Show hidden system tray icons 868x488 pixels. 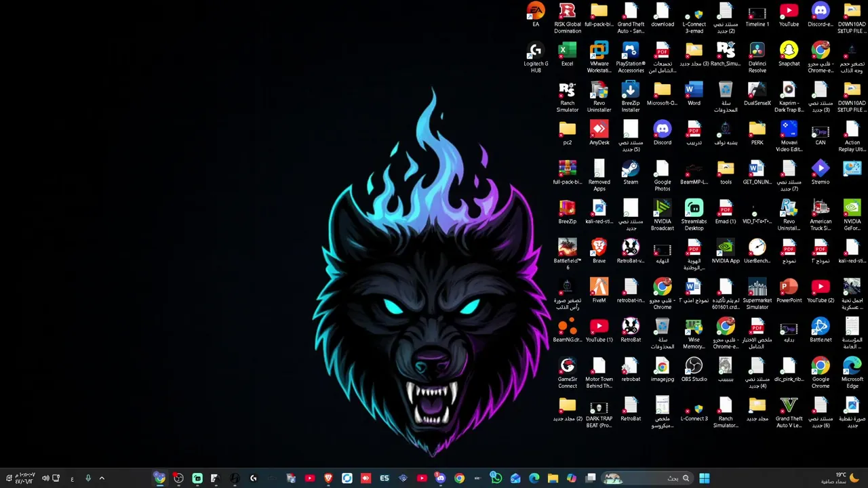click(x=102, y=479)
